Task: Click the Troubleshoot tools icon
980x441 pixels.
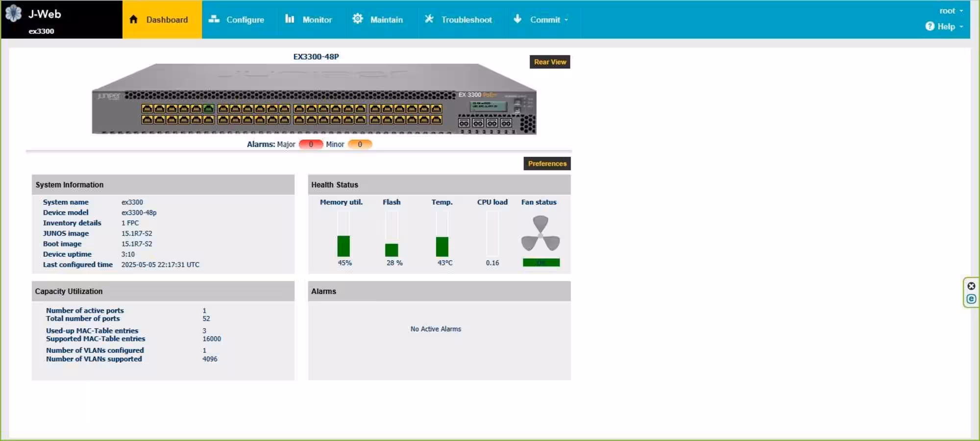Action: pos(429,19)
